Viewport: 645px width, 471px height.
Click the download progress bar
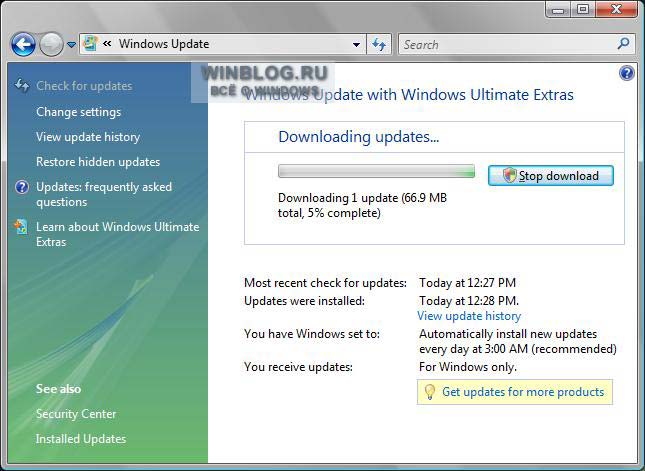[376, 171]
